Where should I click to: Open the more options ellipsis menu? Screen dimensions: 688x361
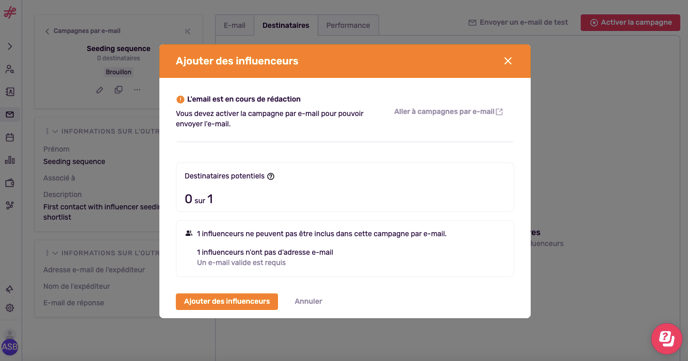[x=137, y=90]
